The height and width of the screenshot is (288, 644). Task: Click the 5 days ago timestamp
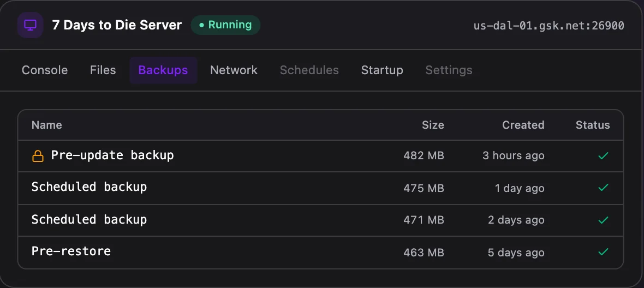[x=516, y=253]
